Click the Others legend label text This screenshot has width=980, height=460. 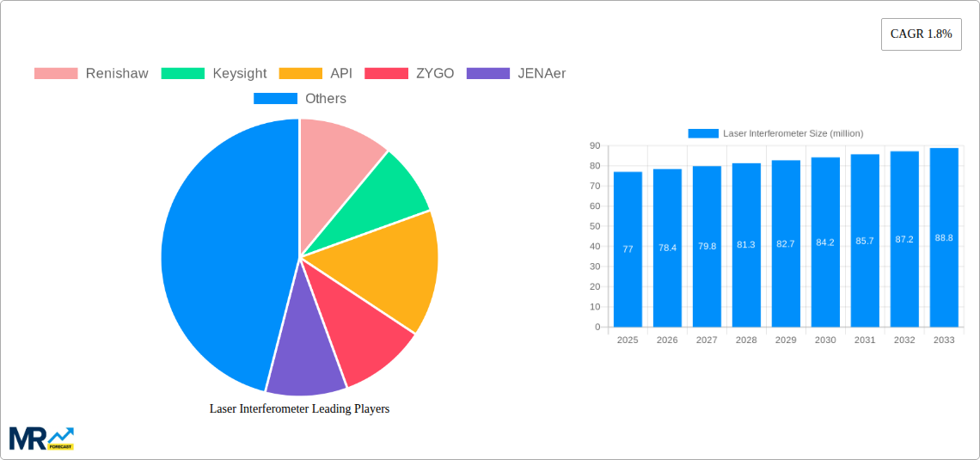[x=326, y=99]
